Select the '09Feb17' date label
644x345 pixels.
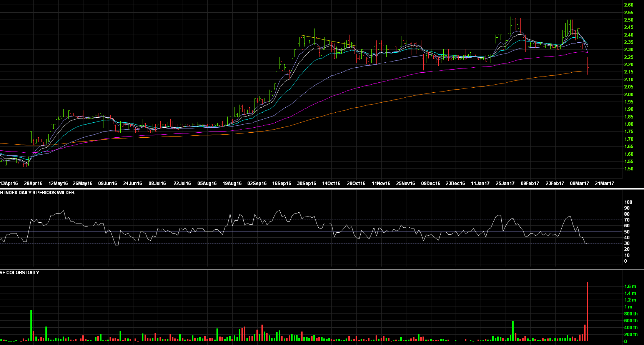[530, 183]
